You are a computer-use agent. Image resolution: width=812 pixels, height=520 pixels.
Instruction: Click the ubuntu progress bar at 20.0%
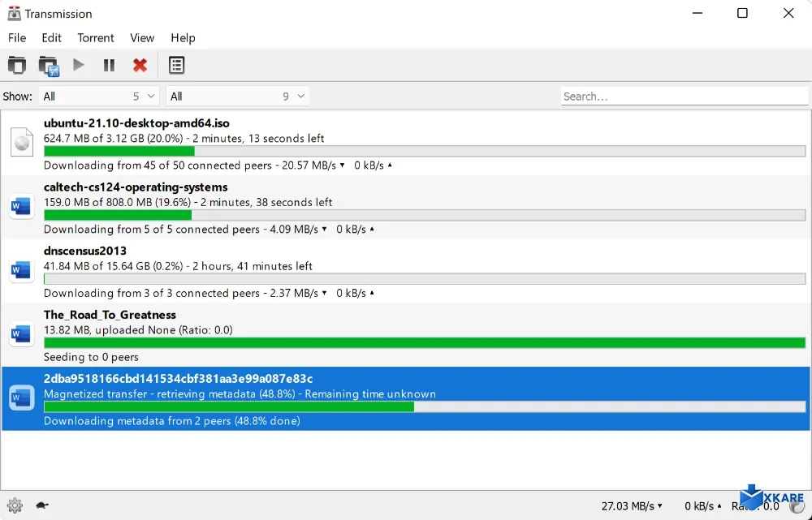tap(425, 151)
